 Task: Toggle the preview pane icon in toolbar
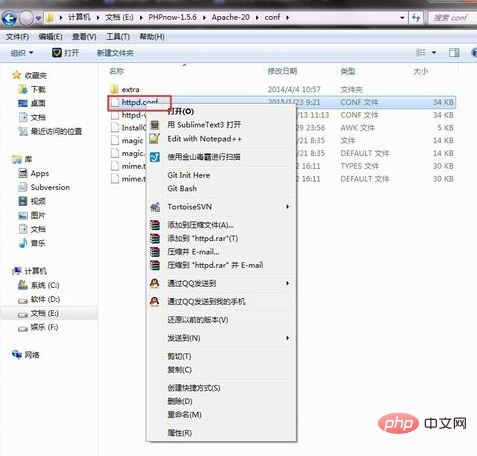[454, 52]
